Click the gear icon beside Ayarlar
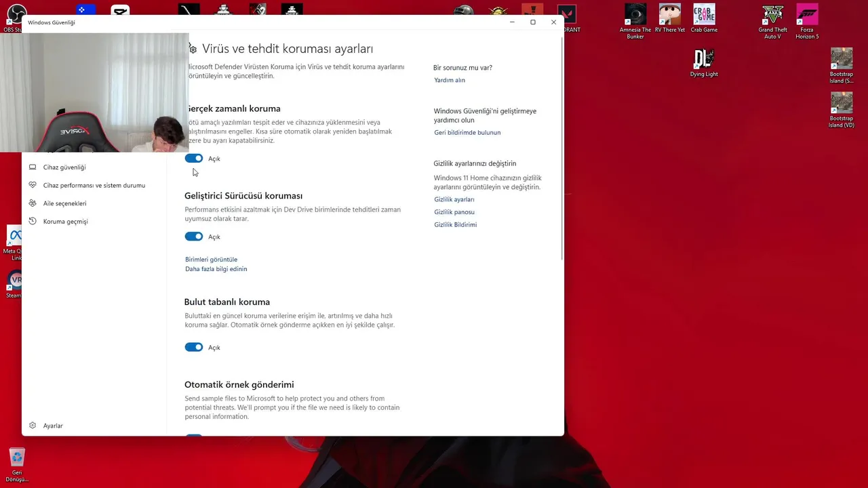 coord(33,426)
